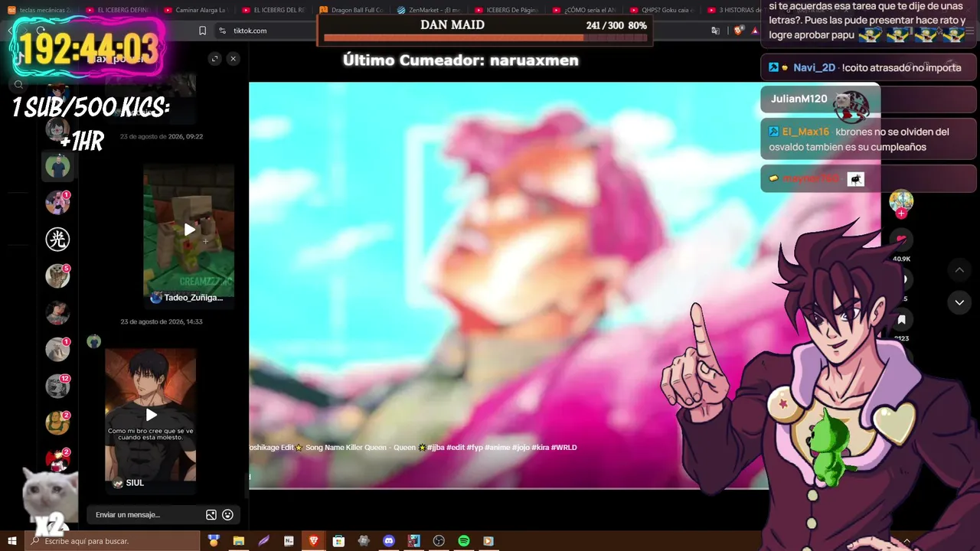The height and width of the screenshot is (551, 980).
Task: Click the '23 de agosto de 2026, 09:22' timestamp
Action: coord(162,136)
